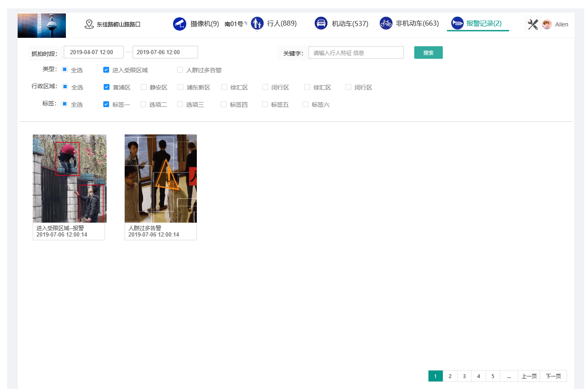588x389 pixels.
Task: Switch to 行人(889) tab
Action: (x=282, y=24)
